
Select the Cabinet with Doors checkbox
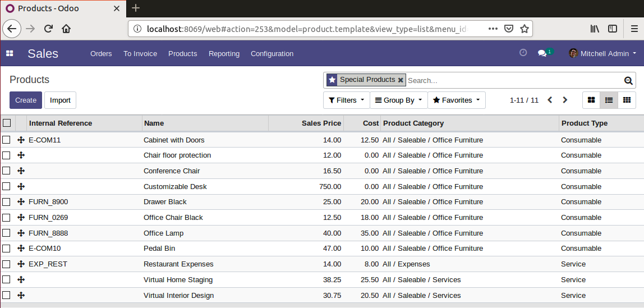click(x=6, y=140)
